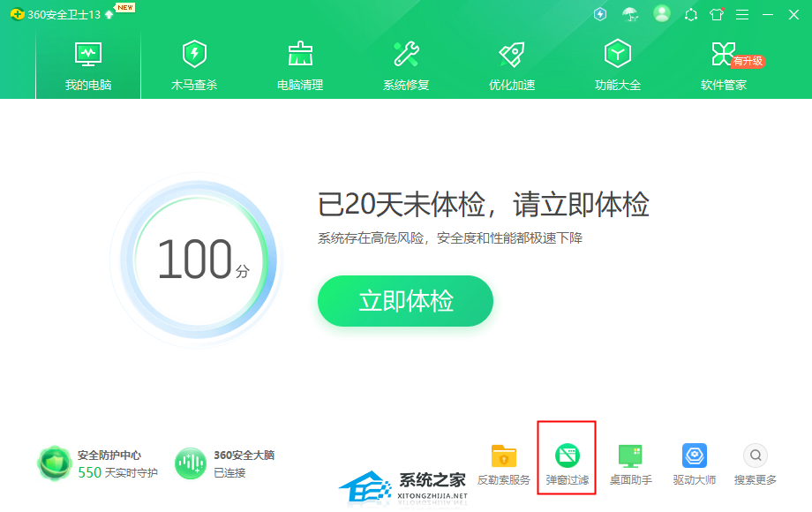Minimize the 360 window
812x512 pixels.
point(768,14)
